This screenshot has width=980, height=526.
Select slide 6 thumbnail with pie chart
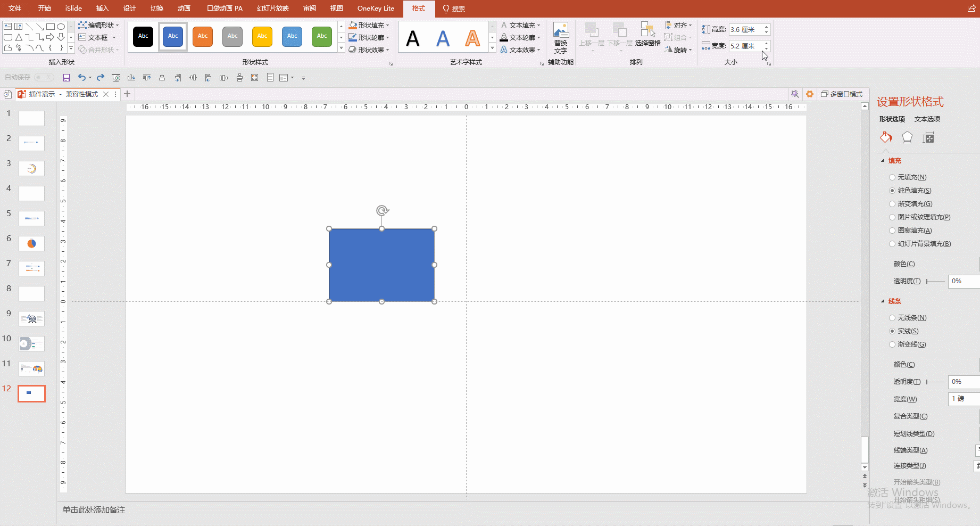[31, 244]
